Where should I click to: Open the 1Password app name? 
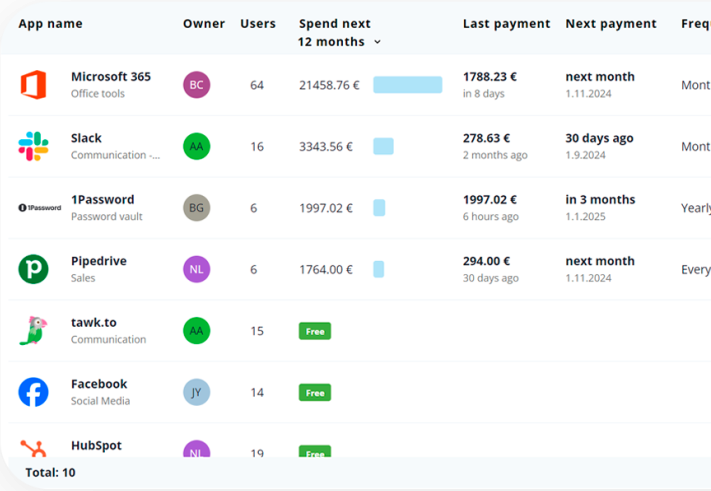tap(102, 200)
